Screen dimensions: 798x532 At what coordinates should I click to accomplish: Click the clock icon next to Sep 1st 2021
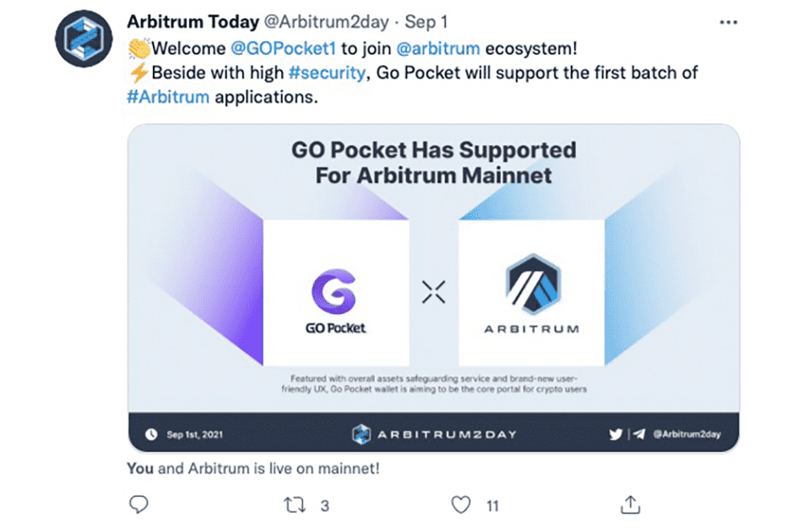point(149,433)
